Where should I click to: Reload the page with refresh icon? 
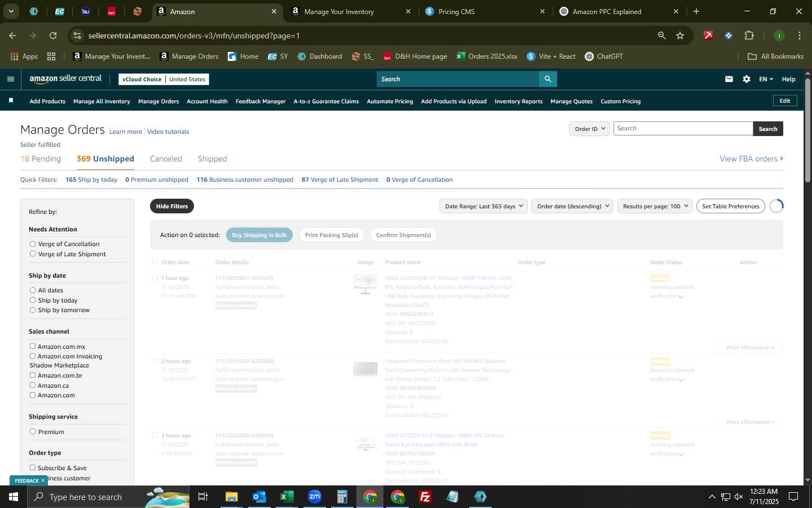53,36
